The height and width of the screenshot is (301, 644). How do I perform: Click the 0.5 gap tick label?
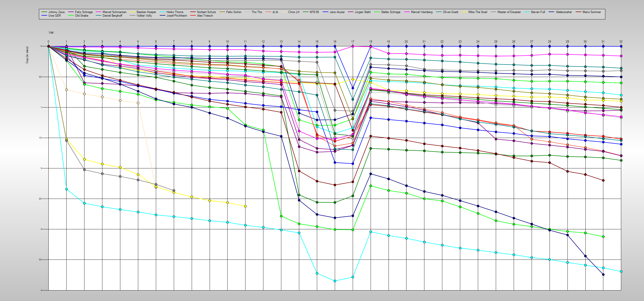(40, 77)
